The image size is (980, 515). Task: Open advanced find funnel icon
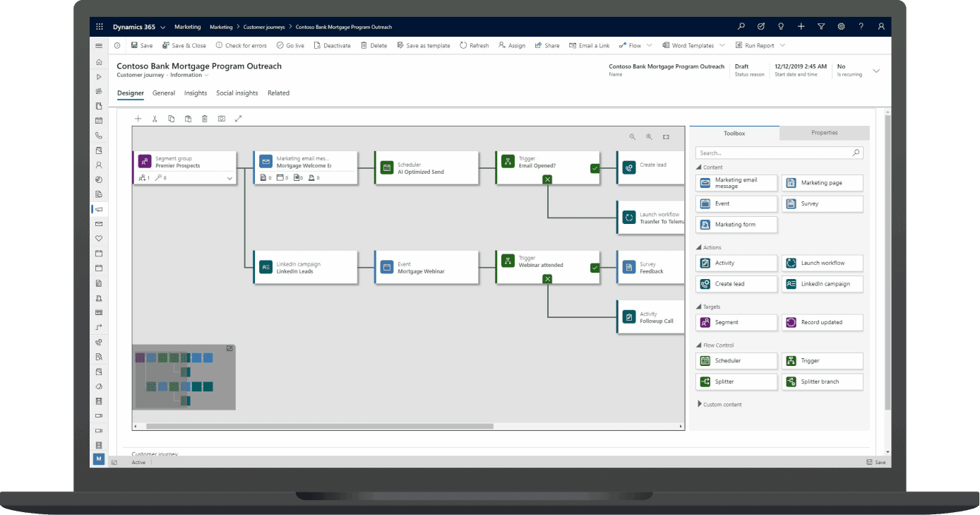pyautogui.click(x=821, y=27)
